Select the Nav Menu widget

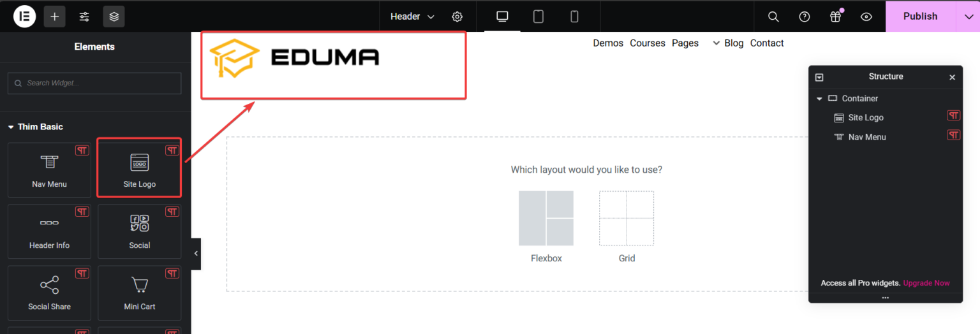[x=49, y=170]
